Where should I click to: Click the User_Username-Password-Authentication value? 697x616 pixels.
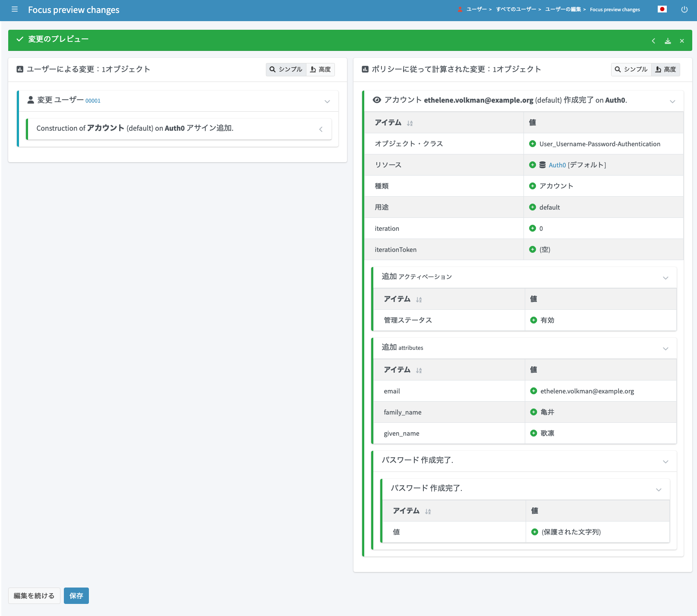[x=600, y=144]
